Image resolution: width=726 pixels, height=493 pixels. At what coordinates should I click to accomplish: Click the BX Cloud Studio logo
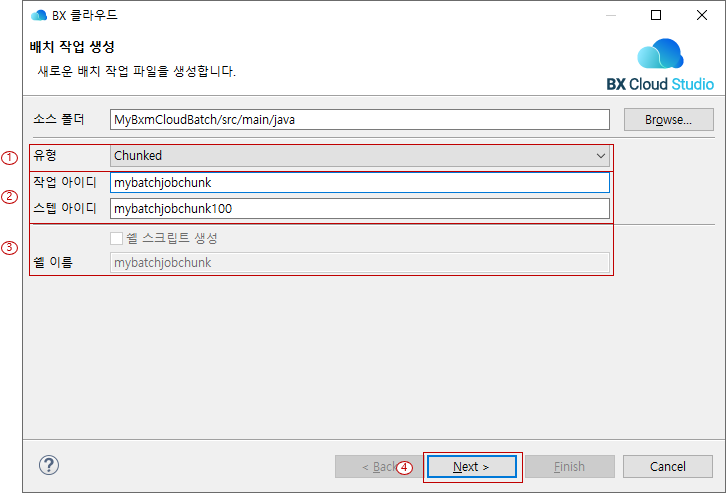[660, 65]
